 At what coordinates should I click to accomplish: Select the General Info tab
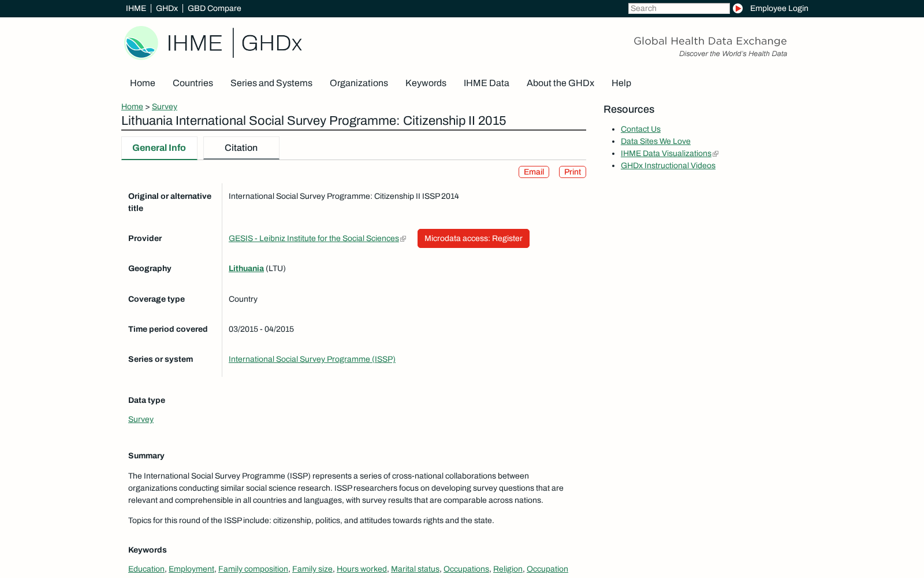click(x=159, y=148)
